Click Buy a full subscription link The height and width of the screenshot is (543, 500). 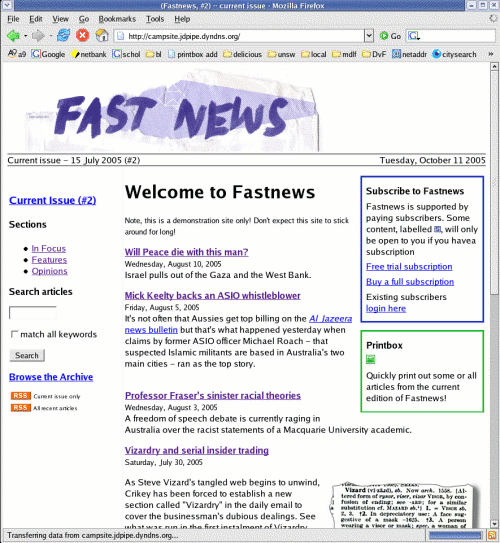(410, 282)
